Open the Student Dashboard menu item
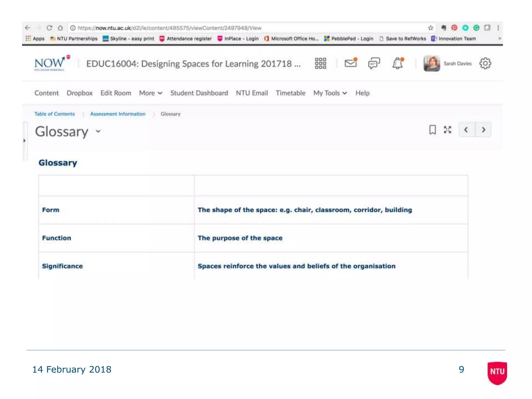Viewport: 532px width, 399px height. (x=199, y=93)
